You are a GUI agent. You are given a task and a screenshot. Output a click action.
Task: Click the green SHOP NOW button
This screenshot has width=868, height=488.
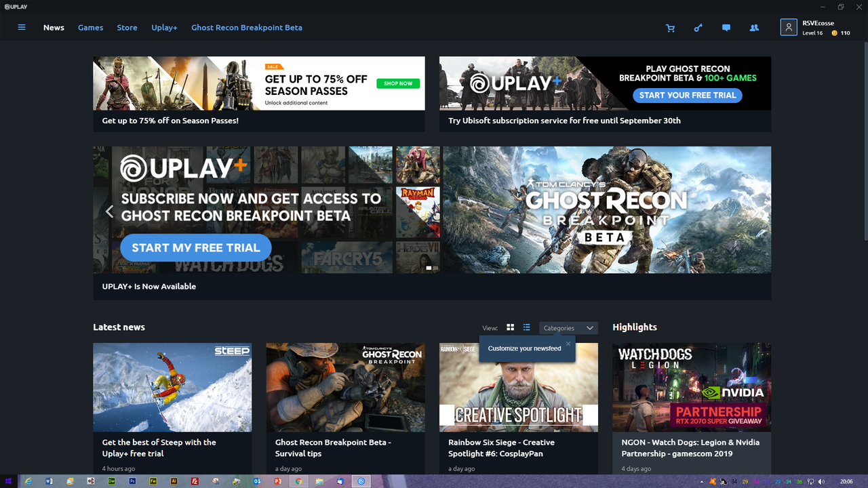click(x=398, y=83)
